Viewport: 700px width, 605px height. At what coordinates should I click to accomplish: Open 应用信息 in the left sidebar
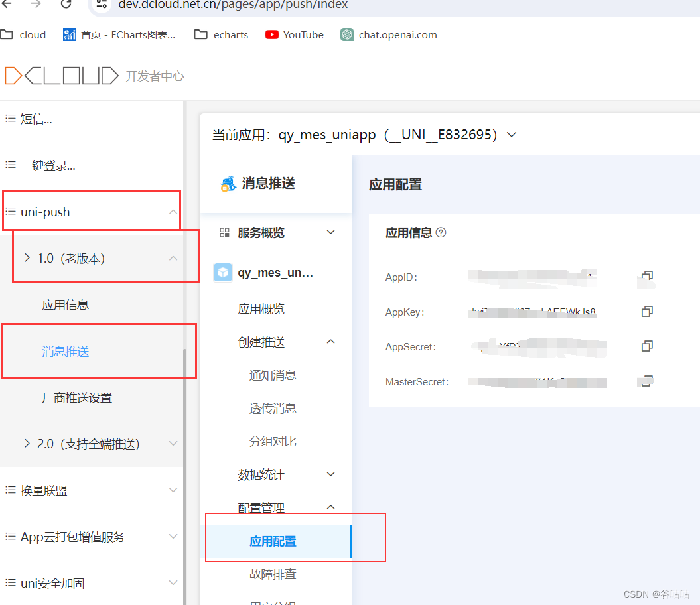click(65, 305)
